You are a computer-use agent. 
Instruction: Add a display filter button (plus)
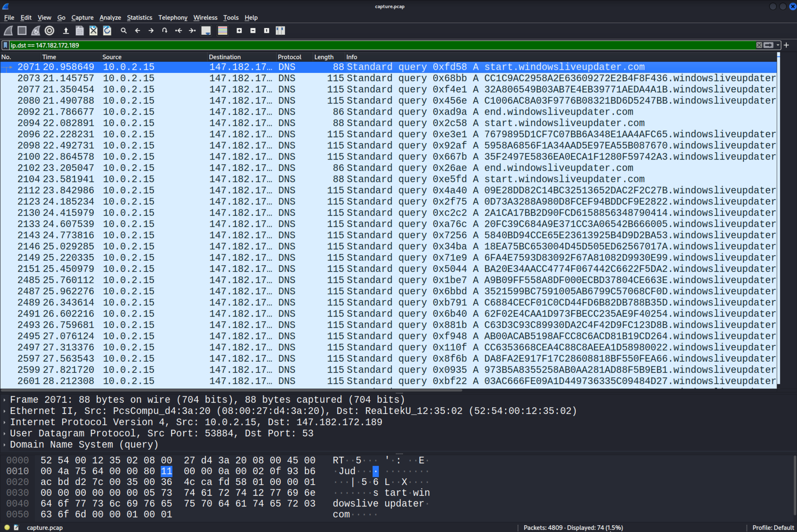click(787, 45)
